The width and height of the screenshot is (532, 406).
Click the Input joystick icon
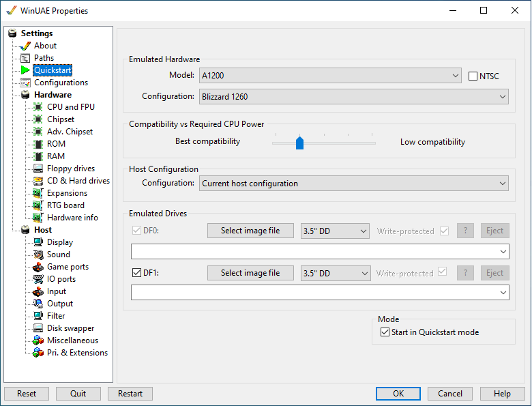point(38,291)
